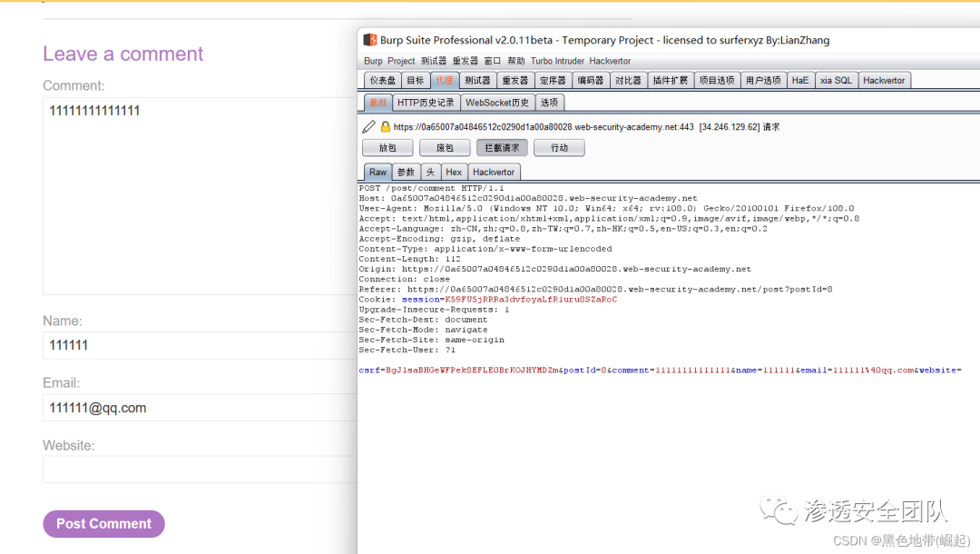Click the Referer header line
The image size is (980, 554).
(595, 290)
